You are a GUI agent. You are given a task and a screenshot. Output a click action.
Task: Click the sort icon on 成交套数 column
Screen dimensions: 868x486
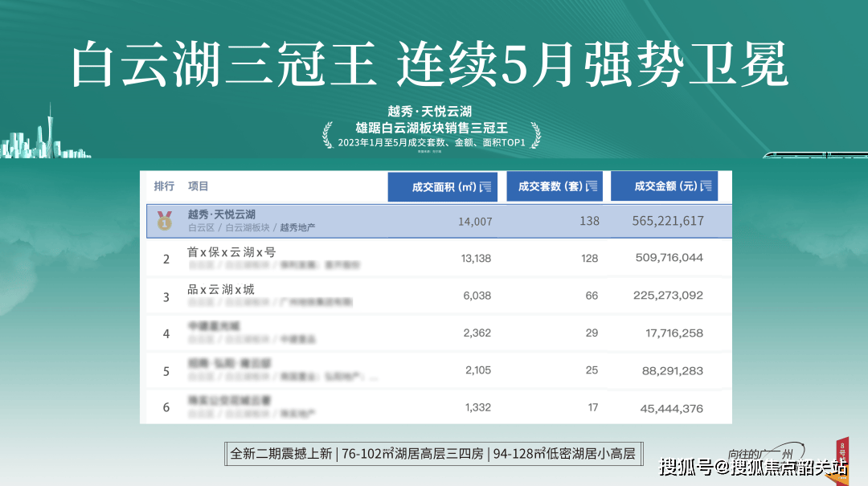click(592, 186)
